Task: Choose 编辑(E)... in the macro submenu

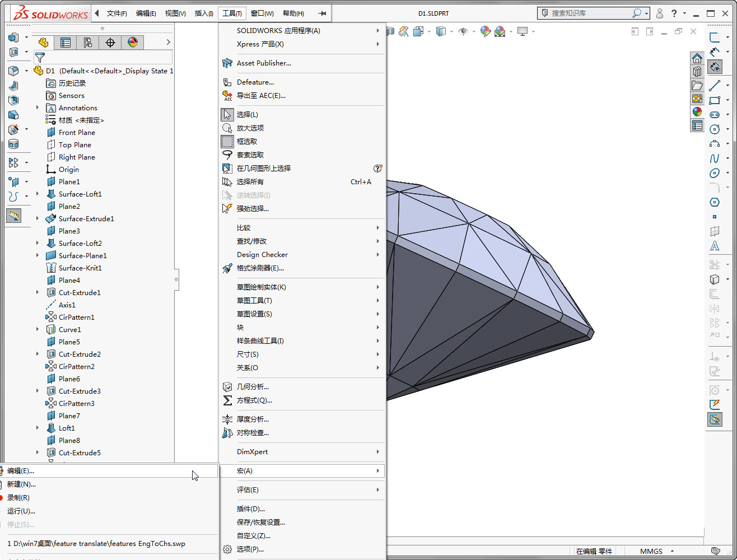Action: (x=109, y=471)
